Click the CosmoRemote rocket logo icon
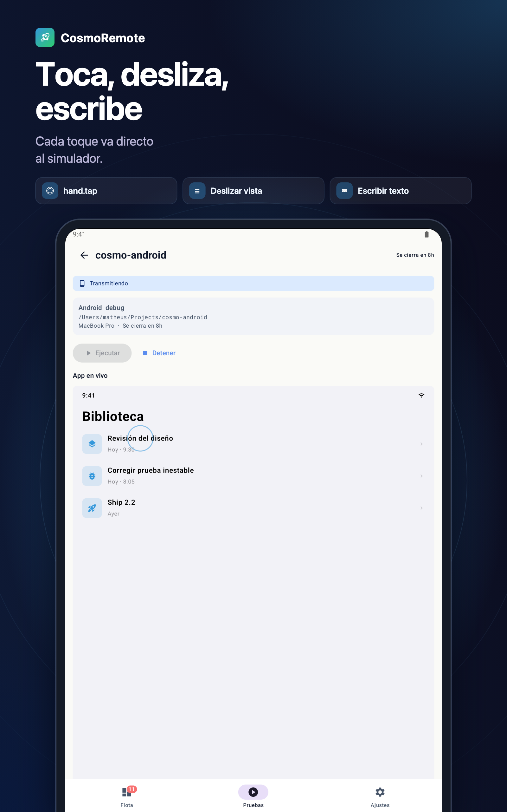 (x=45, y=37)
